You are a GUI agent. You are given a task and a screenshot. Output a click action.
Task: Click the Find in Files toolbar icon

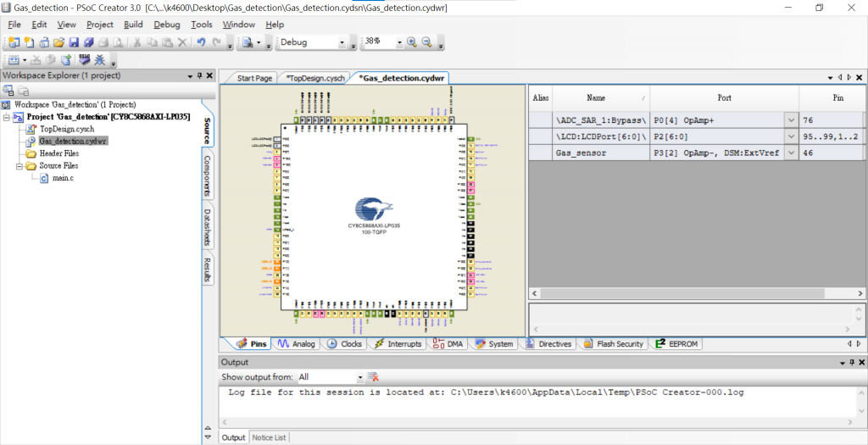click(x=248, y=42)
